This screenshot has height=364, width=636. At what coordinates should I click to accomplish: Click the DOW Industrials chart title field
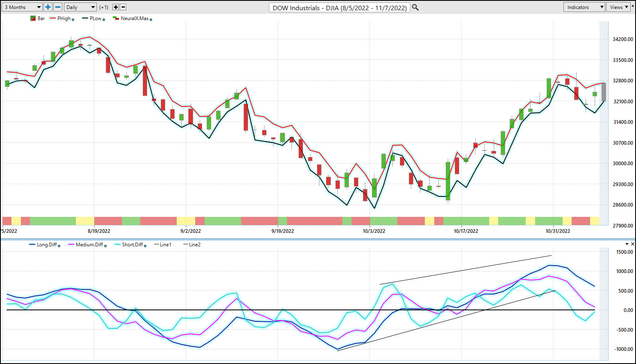pos(340,8)
